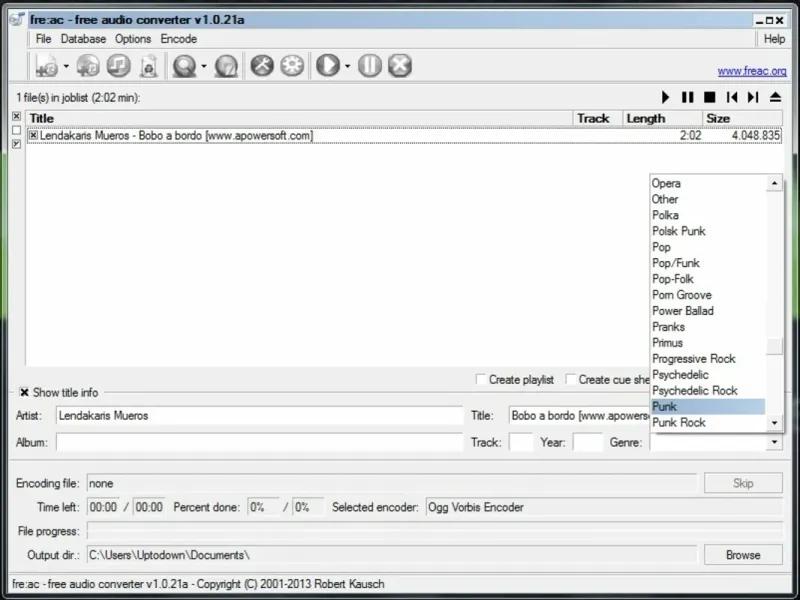Select Polka in the genre list
The width and height of the screenshot is (800, 600).
(708, 215)
